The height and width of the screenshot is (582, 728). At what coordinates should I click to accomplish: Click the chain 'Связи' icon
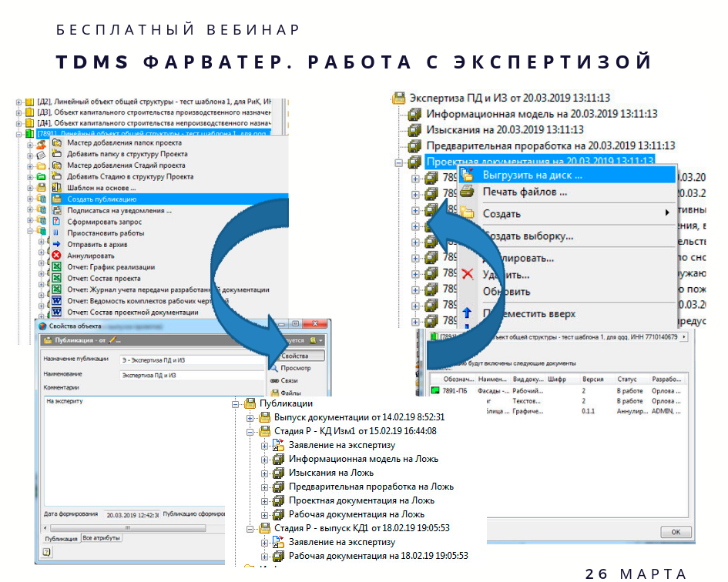274,380
